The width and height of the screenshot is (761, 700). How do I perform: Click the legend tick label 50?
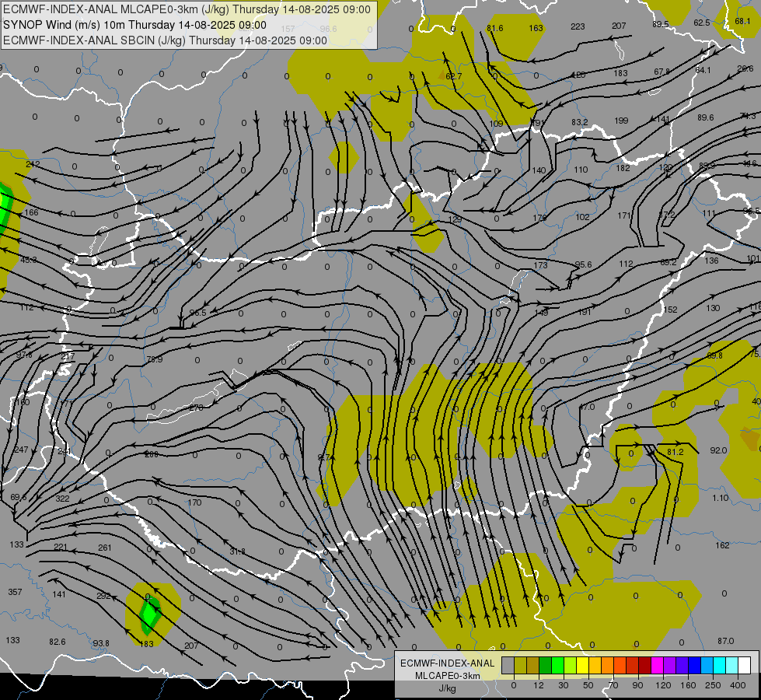[x=588, y=685]
